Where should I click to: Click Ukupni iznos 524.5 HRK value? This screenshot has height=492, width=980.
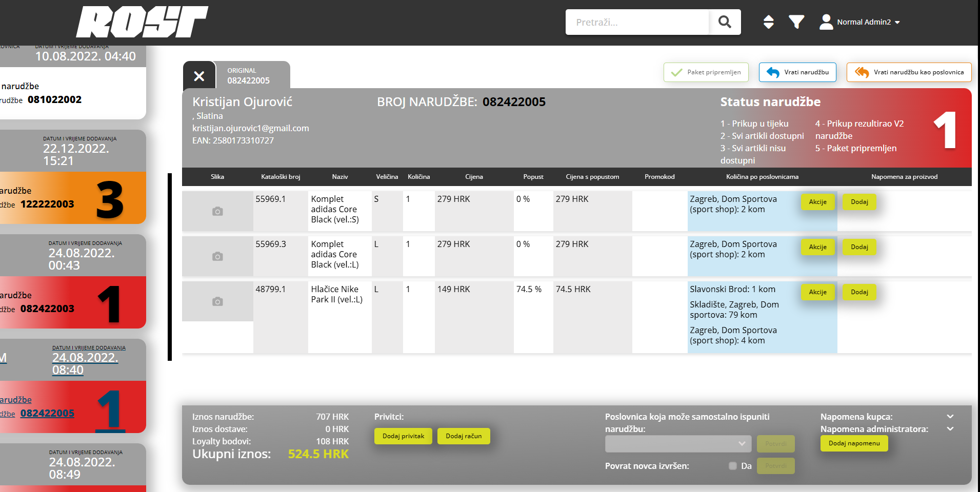point(318,454)
